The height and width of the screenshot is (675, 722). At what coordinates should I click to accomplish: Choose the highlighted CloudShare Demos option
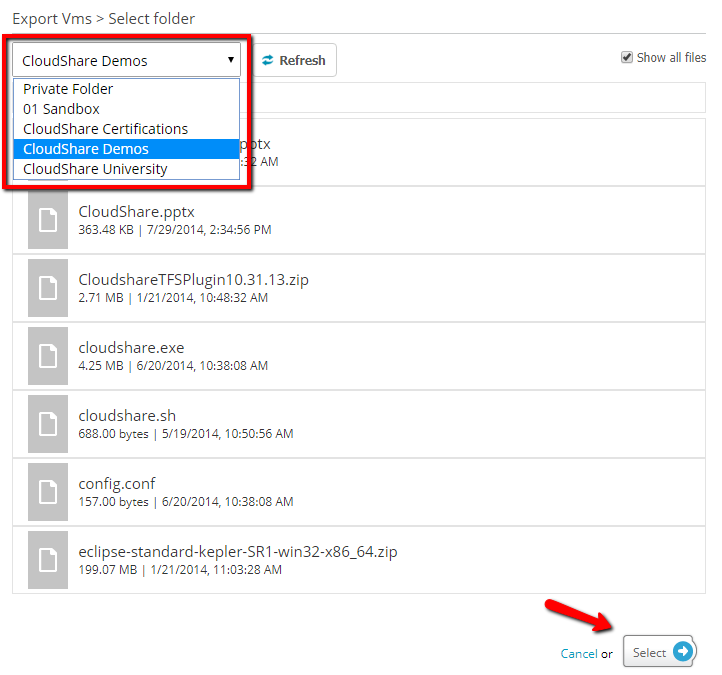coord(127,149)
